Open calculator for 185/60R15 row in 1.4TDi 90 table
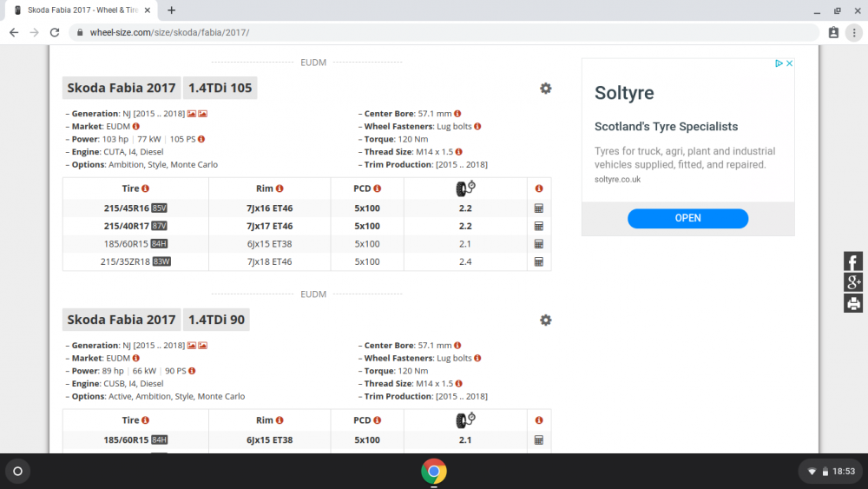The image size is (868, 489). click(539, 439)
